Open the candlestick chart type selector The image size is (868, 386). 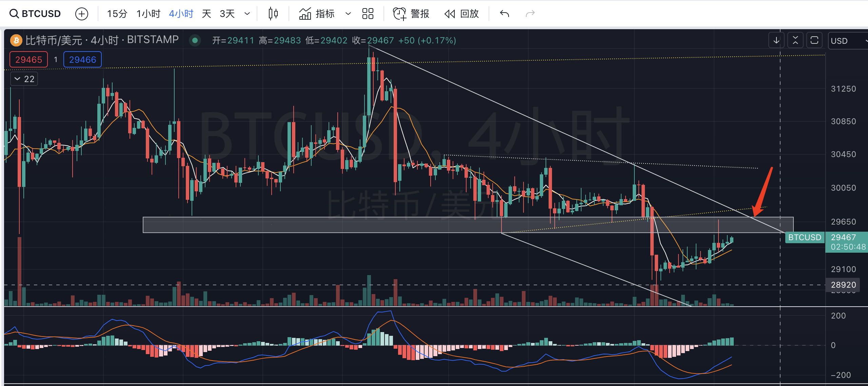click(273, 14)
